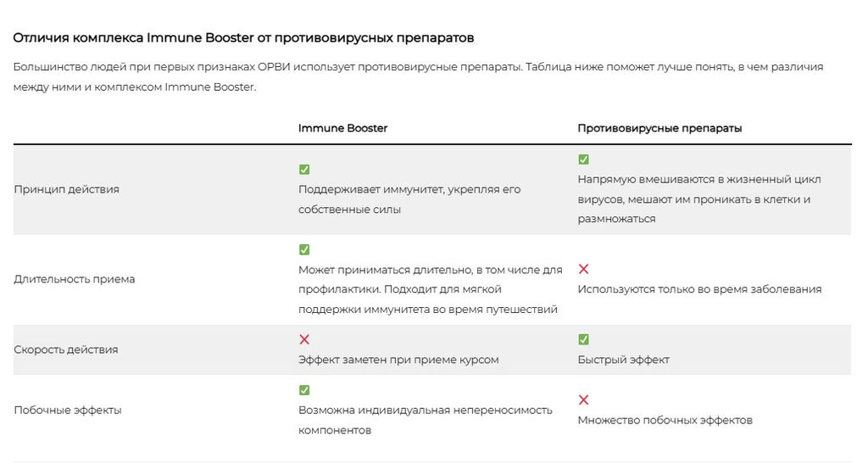Click the green checkmark above 'Может приниматься длительно'
The width and height of the screenshot is (868, 464).
304,249
